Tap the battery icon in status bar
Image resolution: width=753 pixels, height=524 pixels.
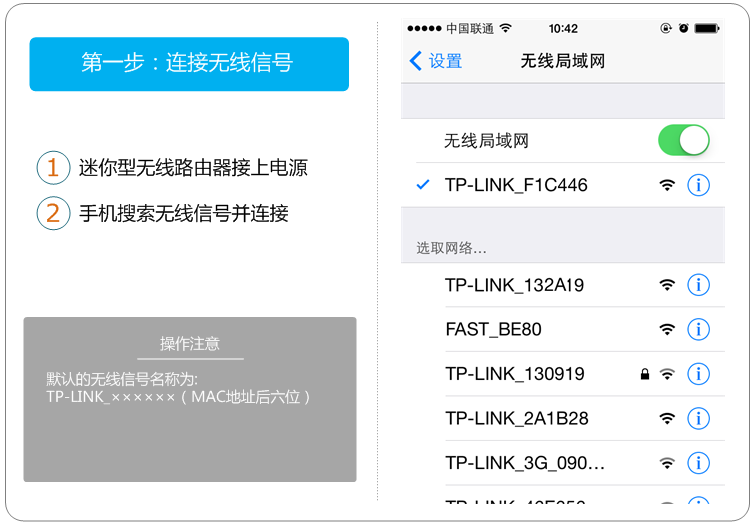707,28
